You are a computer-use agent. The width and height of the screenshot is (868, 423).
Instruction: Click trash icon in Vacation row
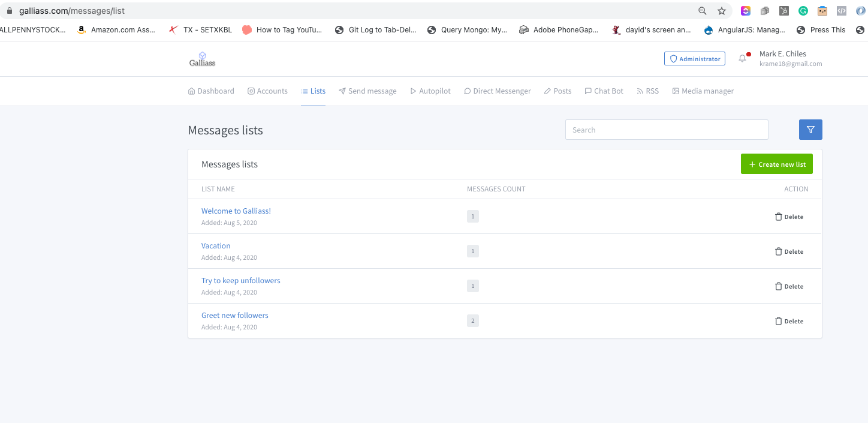pos(778,251)
